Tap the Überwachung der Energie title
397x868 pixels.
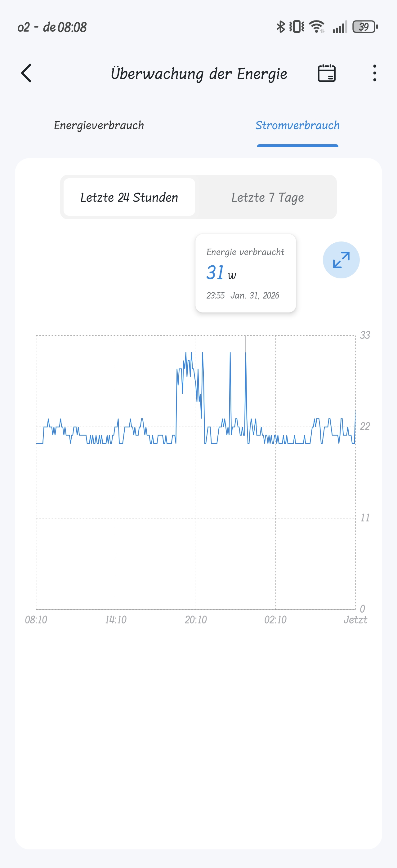click(x=199, y=74)
